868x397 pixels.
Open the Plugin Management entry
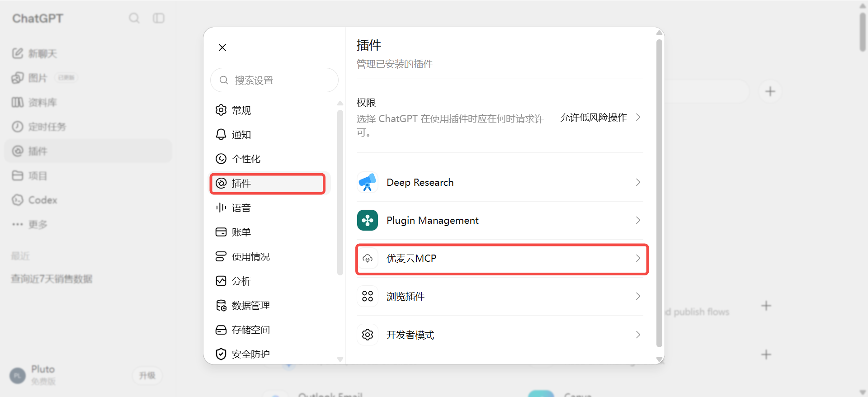coord(500,220)
